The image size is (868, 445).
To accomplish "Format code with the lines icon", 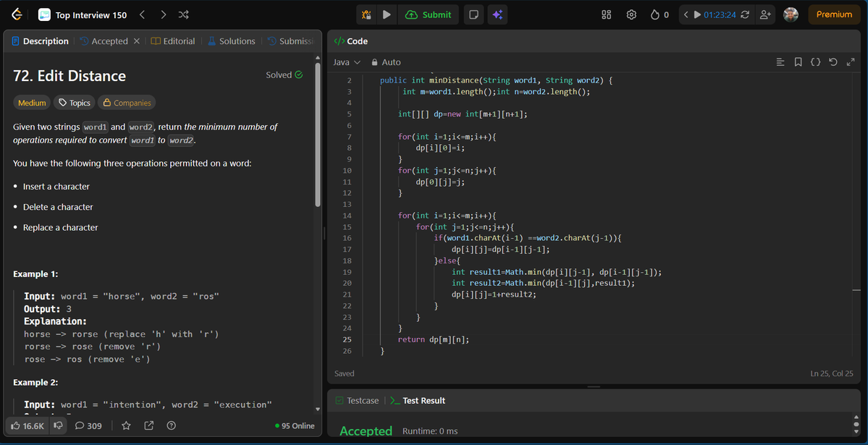I will point(780,62).
